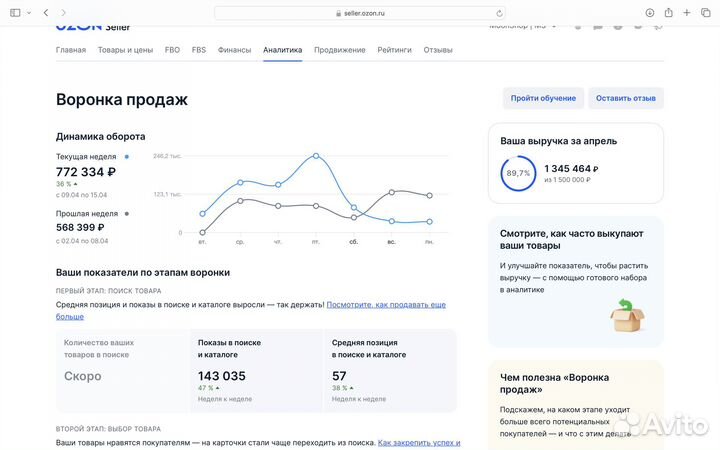
Task: Switch to the FBO tab
Action: point(172,50)
